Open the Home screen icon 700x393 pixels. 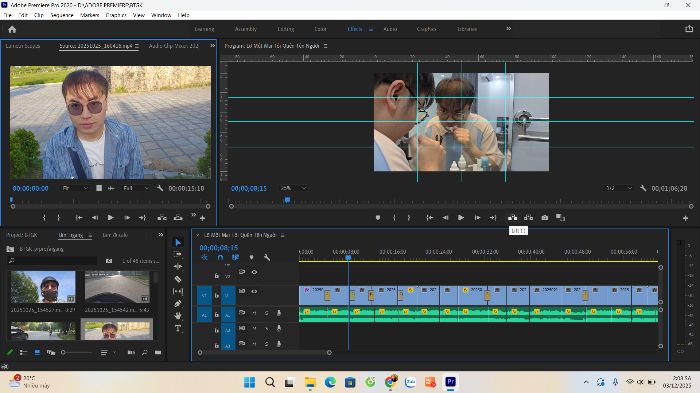point(12,29)
